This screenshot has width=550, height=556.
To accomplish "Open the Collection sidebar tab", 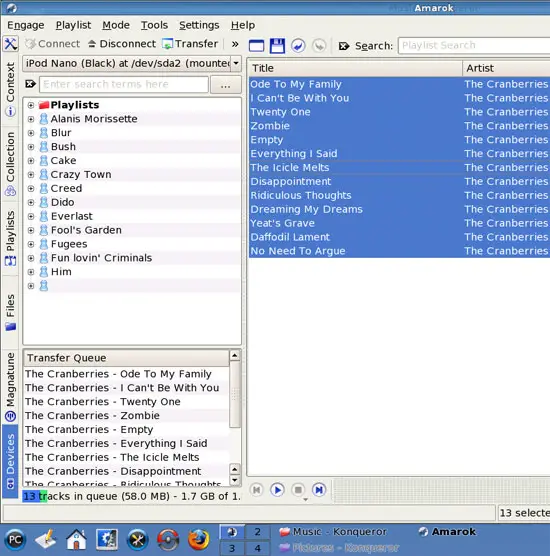I will [x=10, y=164].
